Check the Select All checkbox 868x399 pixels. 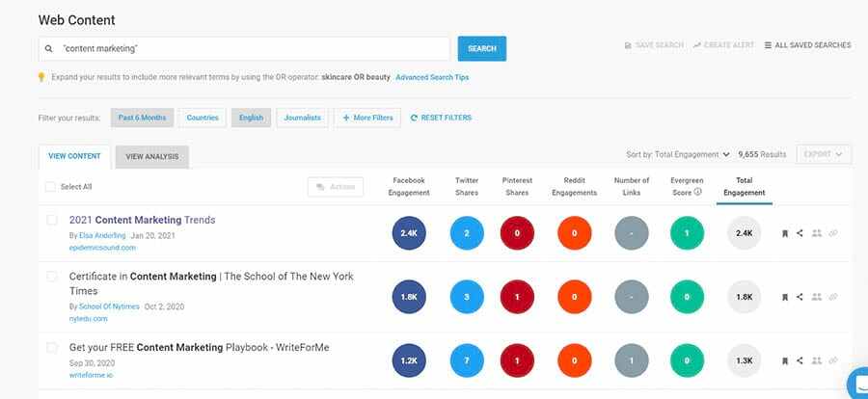pos(50,187)
